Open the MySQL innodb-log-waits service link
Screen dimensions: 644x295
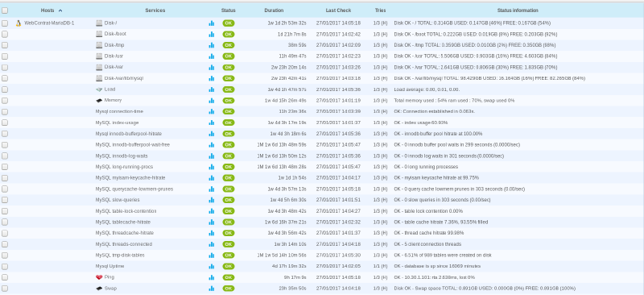122,156
